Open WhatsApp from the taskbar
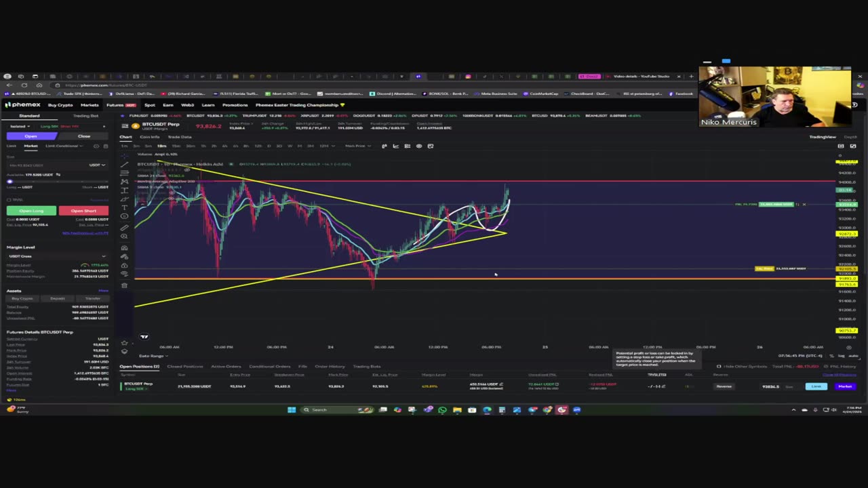The image size is (868, 488). pos(442,409)
